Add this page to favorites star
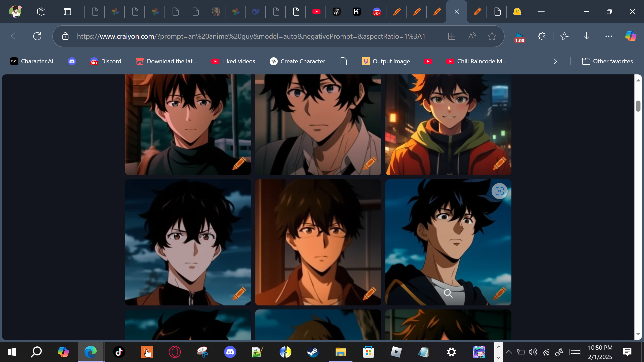The width and height of the screenshot is (644, 362). (x=492, y=36)
